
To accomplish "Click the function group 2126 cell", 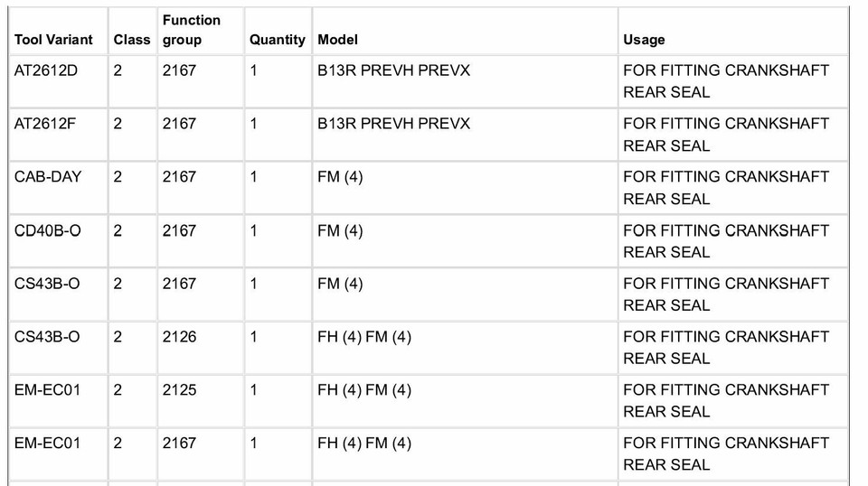I will (x=179, y=337).
